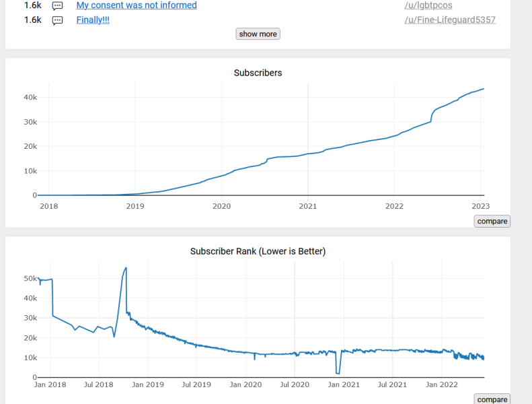Click the 50k y-axis label on rank chart
This screenshot has height=404, width=532.
(x=31, y=278)
